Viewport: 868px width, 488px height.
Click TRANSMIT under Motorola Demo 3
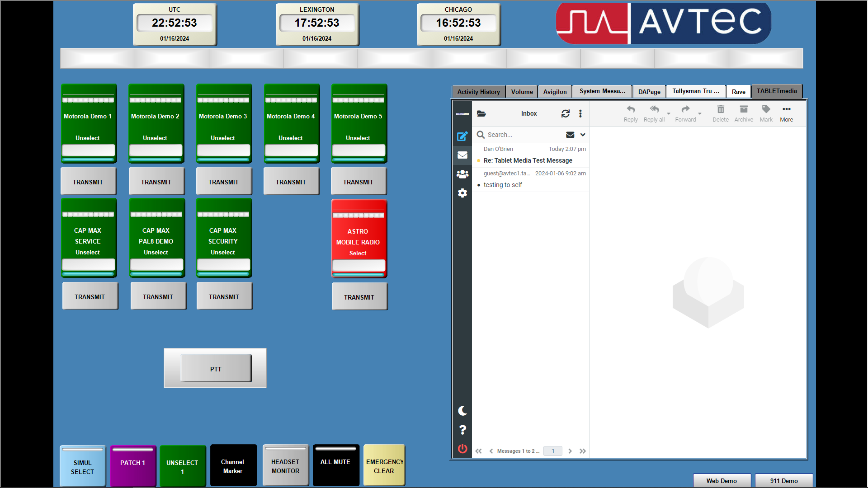pos(223,182)
